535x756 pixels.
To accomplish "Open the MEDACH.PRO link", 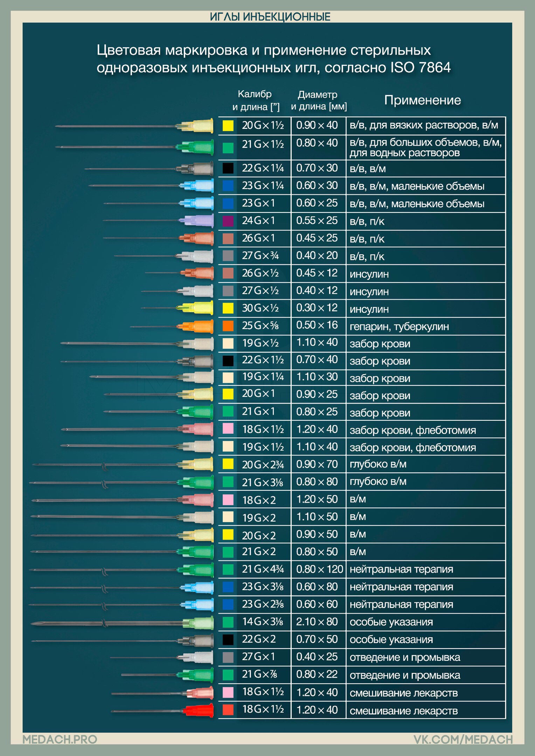I will pos(60,739).
